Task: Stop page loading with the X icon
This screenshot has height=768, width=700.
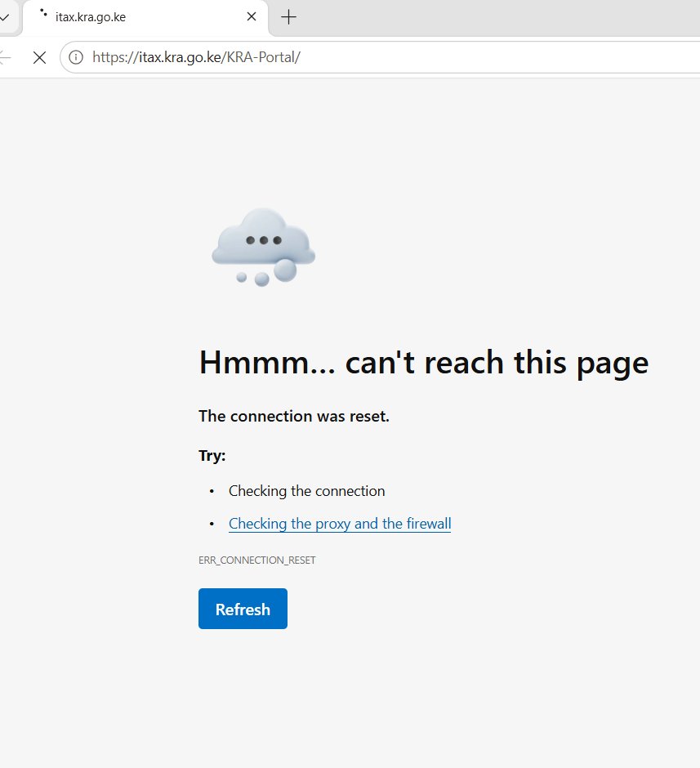Action: [x=40, y=57]
